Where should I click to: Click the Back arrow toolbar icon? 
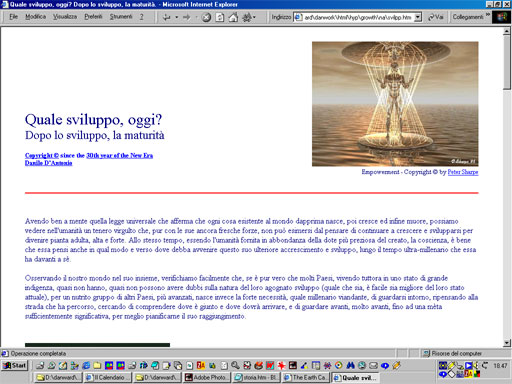[x=167, y=17]
